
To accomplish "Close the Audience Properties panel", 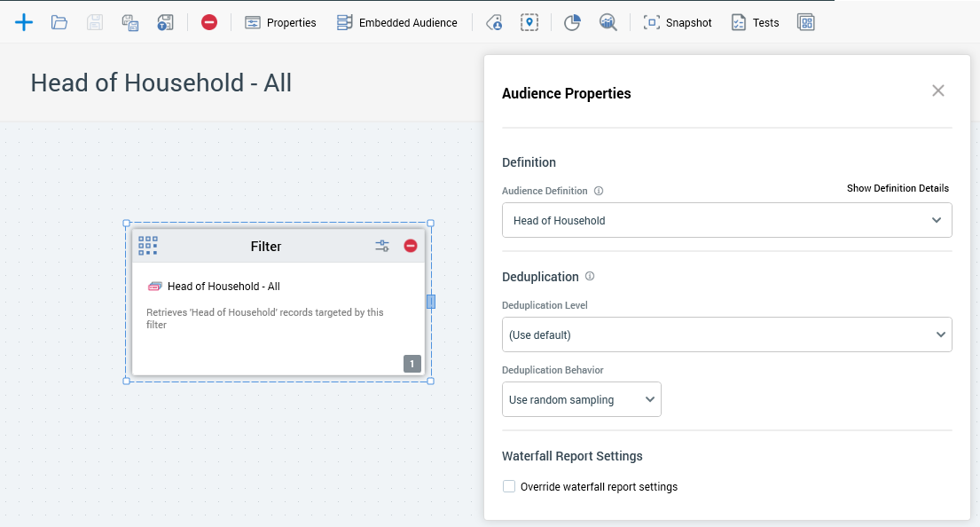I will (937, 90).
